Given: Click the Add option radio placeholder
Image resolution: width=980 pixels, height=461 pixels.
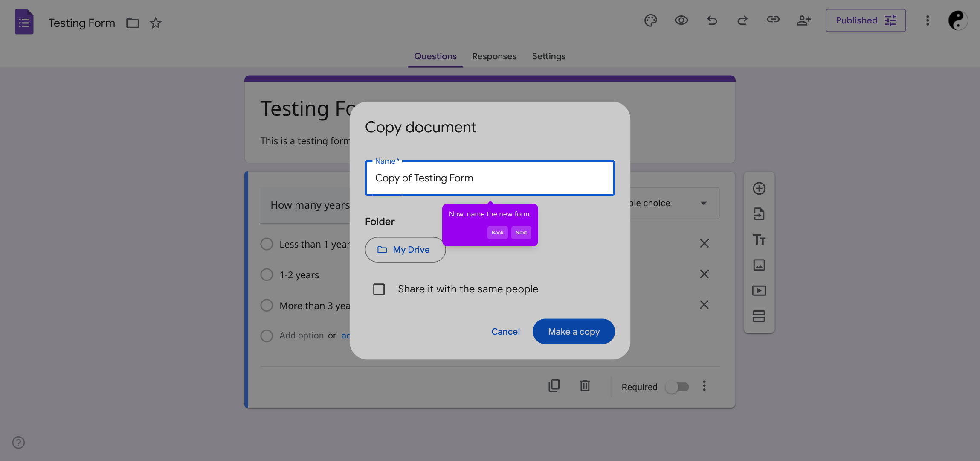Looking at the screenshot, I should tap(267, 336).
